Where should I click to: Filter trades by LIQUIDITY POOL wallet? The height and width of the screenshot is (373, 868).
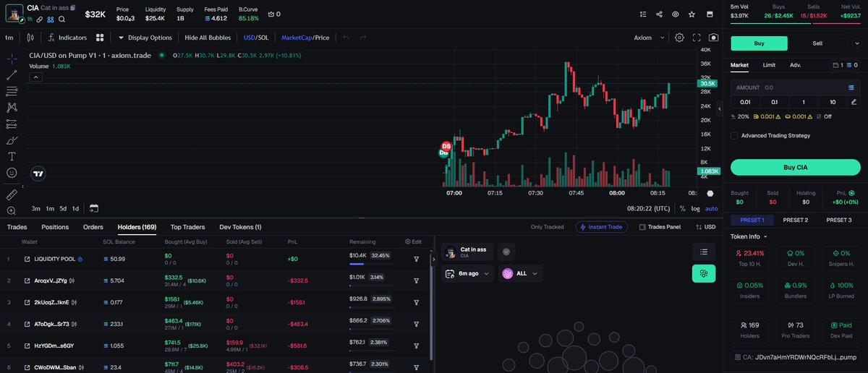(x=417, y=259)
